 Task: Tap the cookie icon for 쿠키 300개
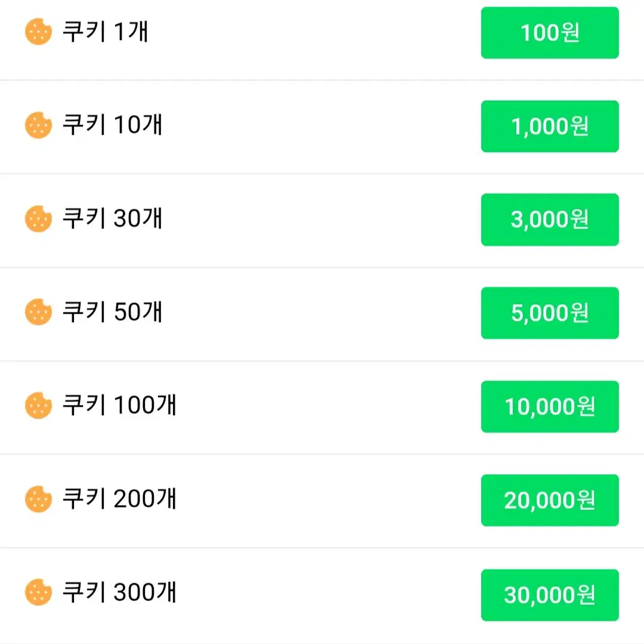[38, 592]
